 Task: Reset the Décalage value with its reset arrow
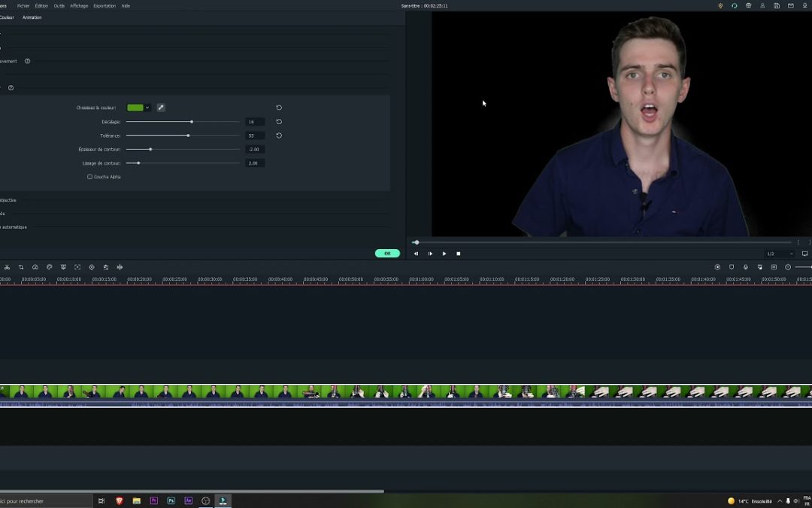click(279, 121)
